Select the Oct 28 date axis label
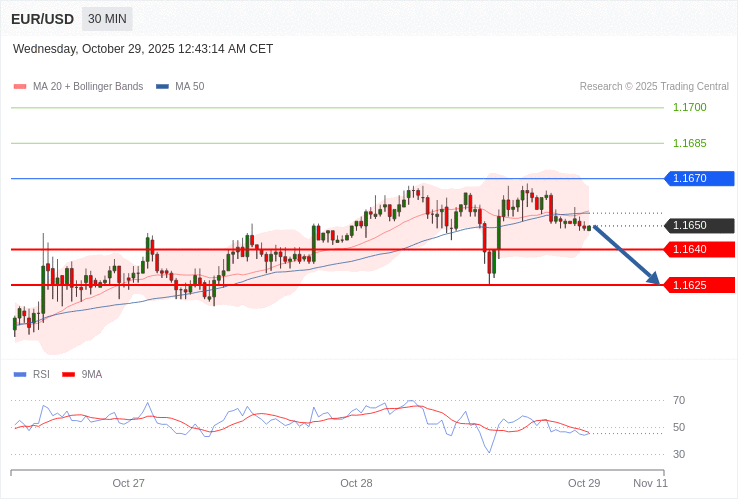Viewport: 738px width, 500px height. click(x=356, y=483)
